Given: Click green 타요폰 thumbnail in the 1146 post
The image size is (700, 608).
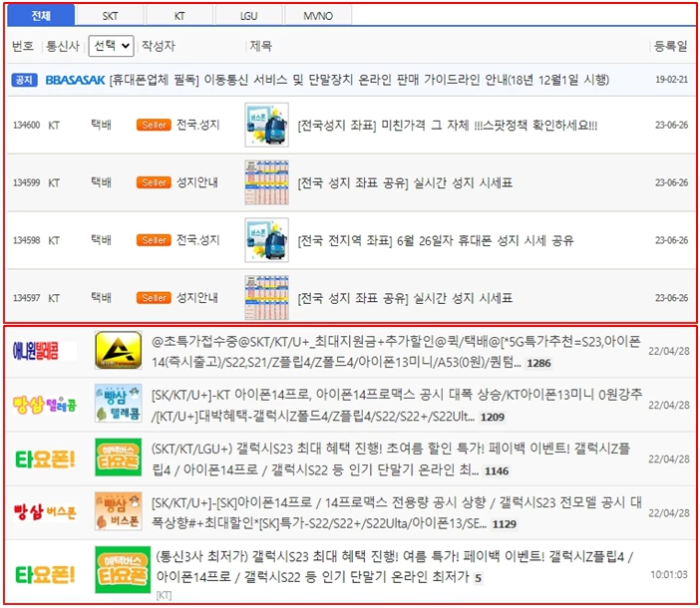Looking at the screenshot, I should pos(119,457).
